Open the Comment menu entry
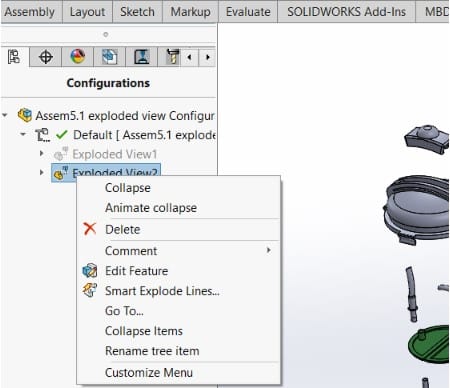Viewport: 450px width, 388px height. [179, 251]
